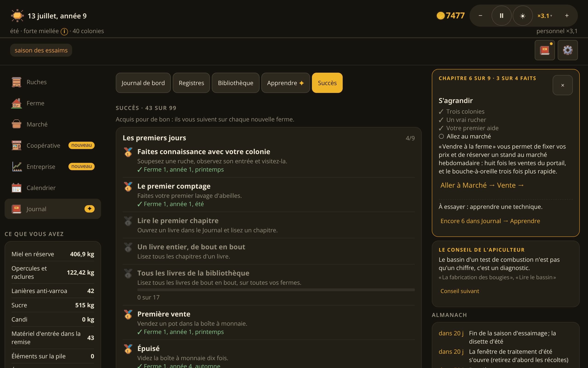588x368 pixels.
Task: Follow Aller à Marché → Vente link
Action: pyautogui.click(x=482, y=185)
